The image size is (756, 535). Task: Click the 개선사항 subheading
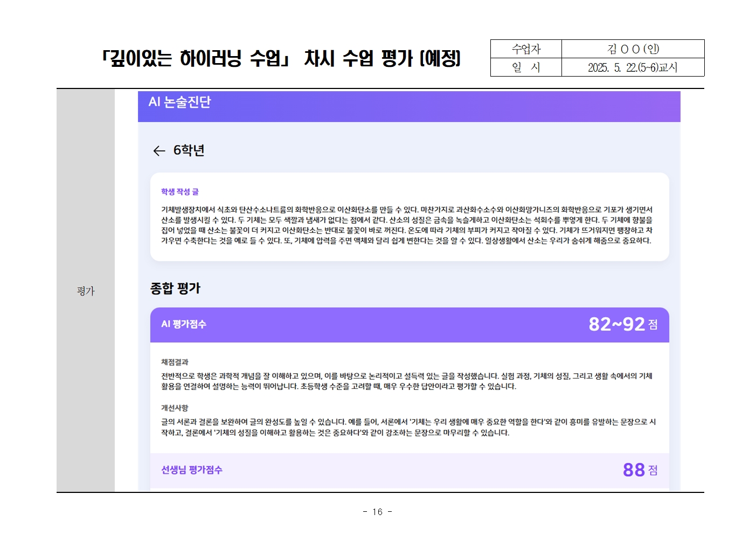click(175, 408)
